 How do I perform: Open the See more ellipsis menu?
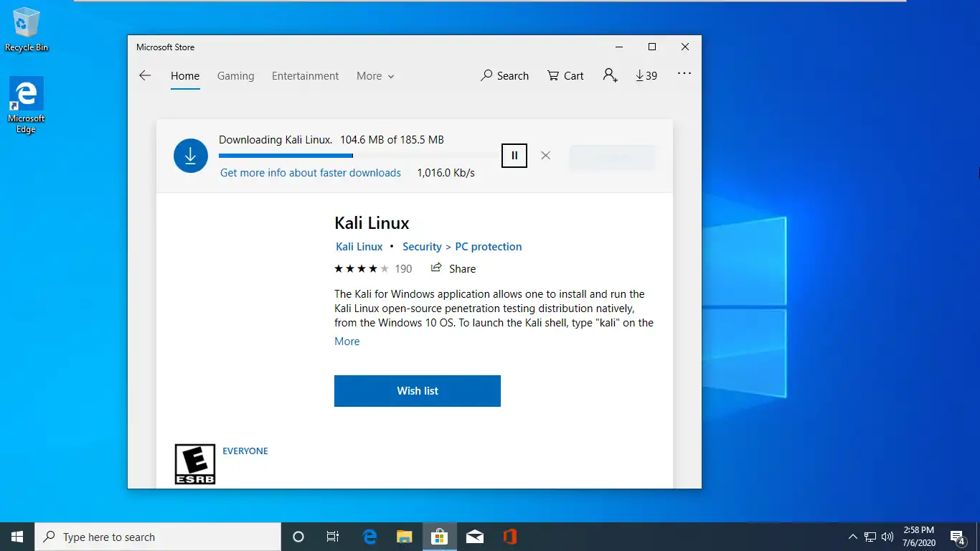[684, 73]
